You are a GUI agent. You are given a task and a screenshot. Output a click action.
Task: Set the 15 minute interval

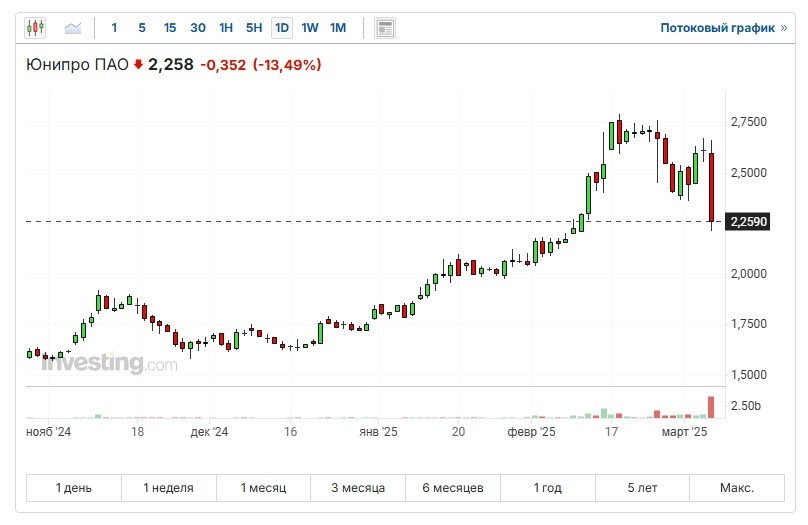tap(170, 28)
